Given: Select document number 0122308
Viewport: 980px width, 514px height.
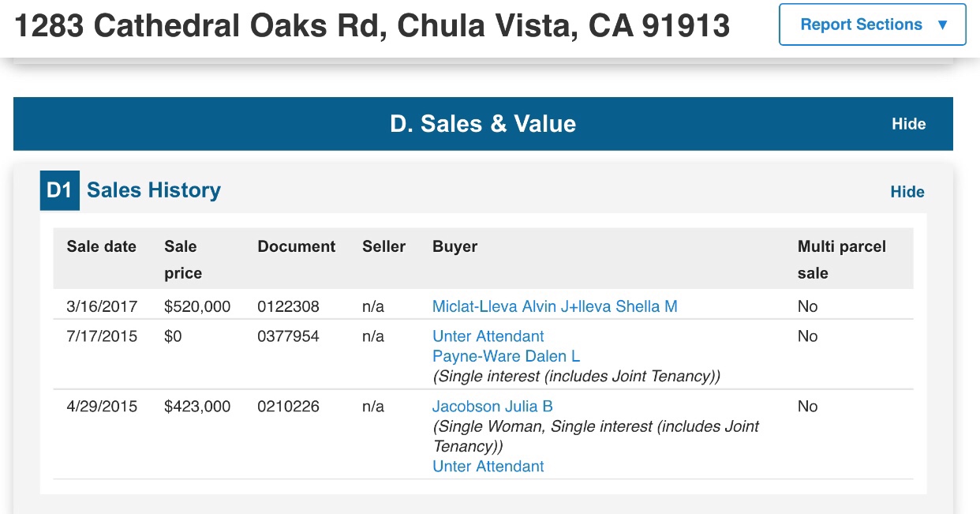Looking at the screenshot, I should pyautogui.click(x=288, y=306).
